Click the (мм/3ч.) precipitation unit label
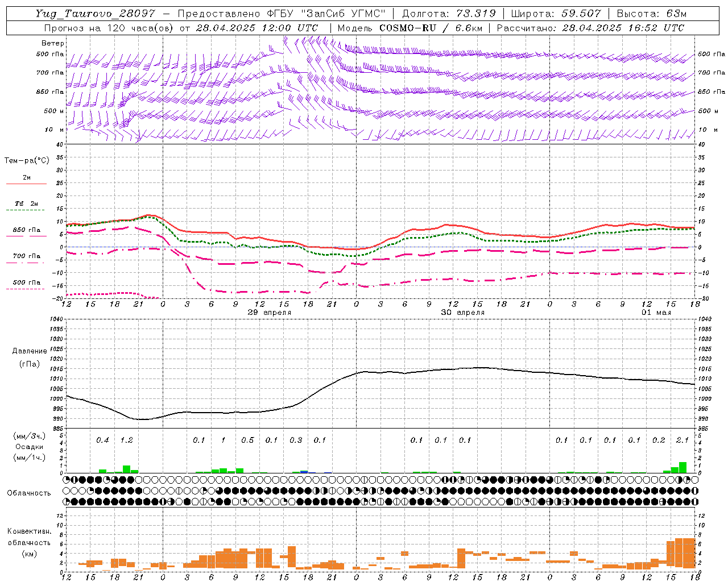The image size is (728, 582). (29, 436)
